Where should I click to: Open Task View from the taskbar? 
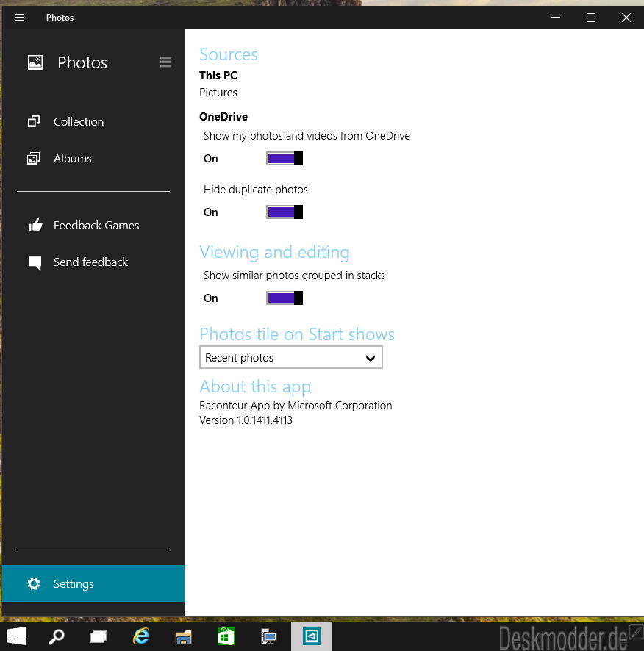[x=99, y=636]
